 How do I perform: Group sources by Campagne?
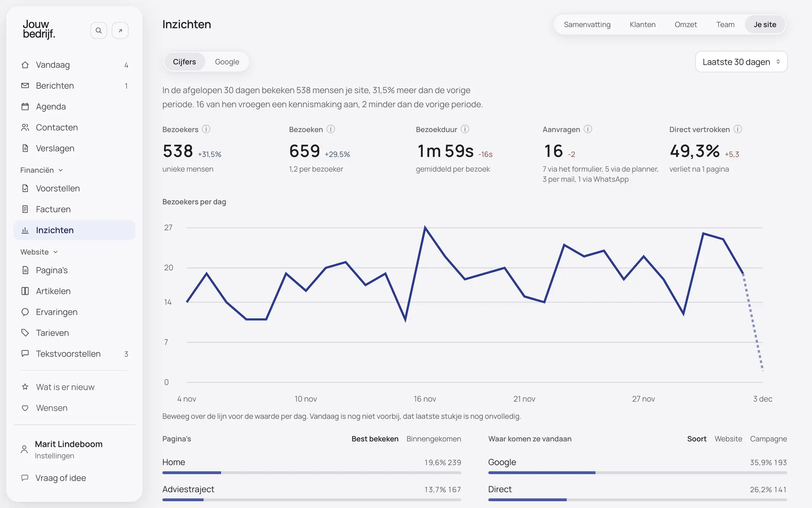pos(768,439)
